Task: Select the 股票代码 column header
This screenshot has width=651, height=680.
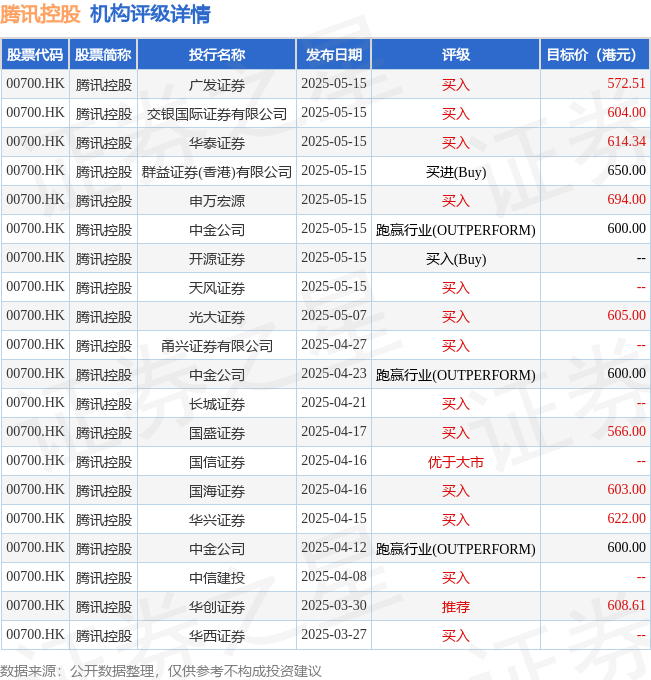Action: click(x=35, y=55)
